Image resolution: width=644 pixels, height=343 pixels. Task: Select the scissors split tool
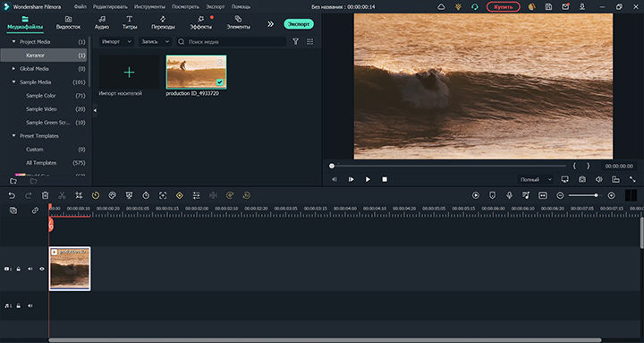[x=62, y=196]
